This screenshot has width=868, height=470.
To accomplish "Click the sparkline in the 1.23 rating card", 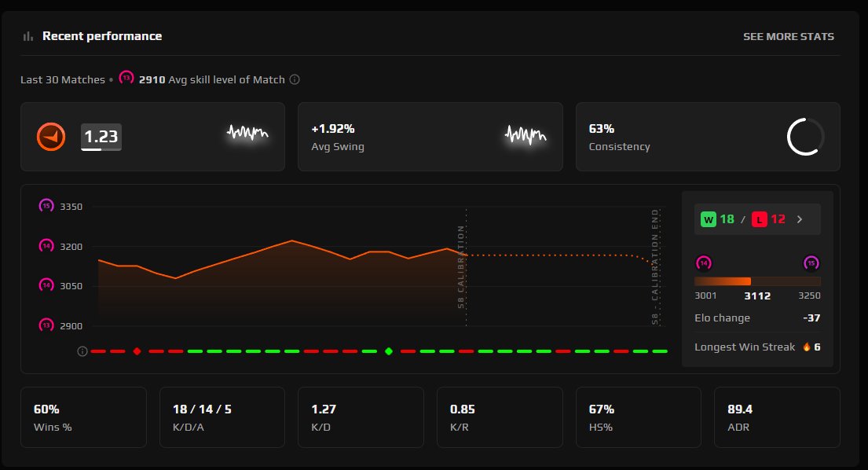I will [247, 134].
